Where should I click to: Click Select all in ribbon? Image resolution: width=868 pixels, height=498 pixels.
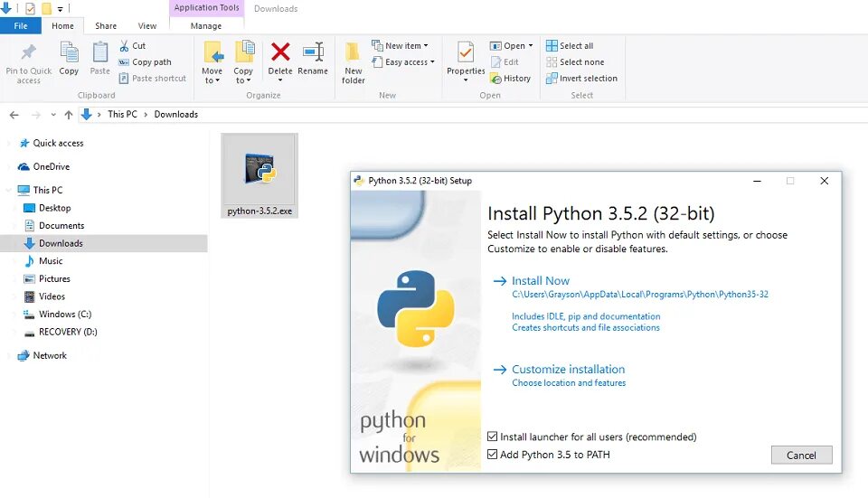(x=570, y=46)
